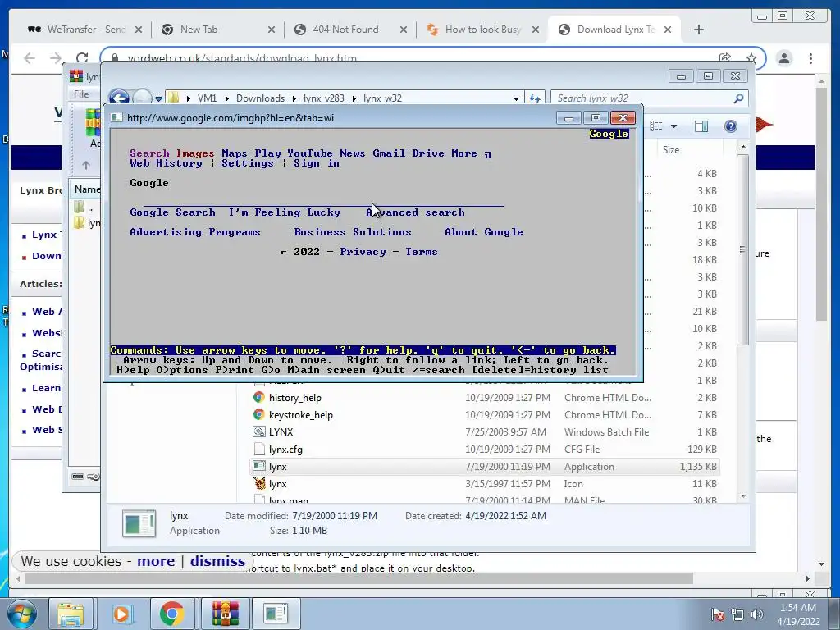
Task: Close the 404 Not Found tab
Action: point(404,30)
